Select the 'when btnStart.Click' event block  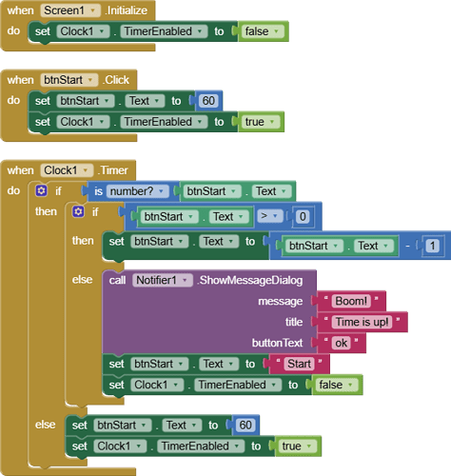point(20,80)
